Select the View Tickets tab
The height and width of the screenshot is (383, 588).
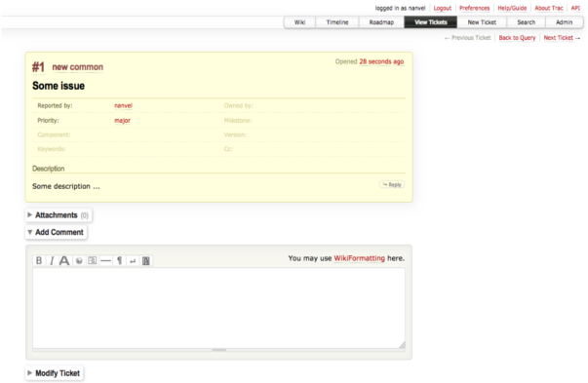pyautogui.click(x=430, y=22)
